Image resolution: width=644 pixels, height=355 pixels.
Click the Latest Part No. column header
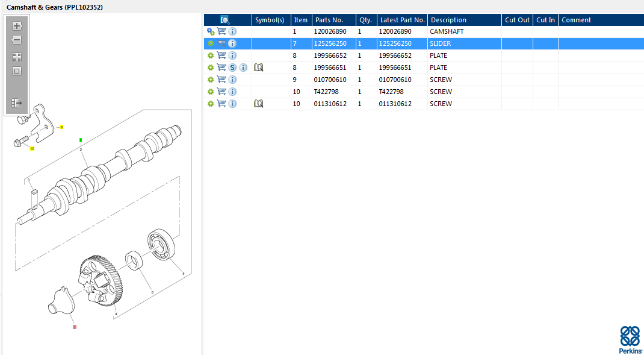point(402,20)
